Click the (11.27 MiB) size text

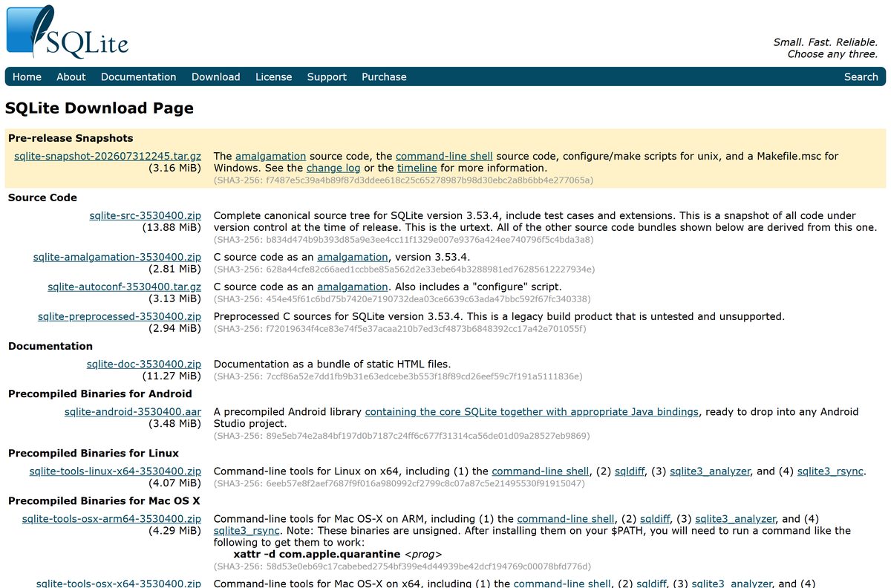172,376
